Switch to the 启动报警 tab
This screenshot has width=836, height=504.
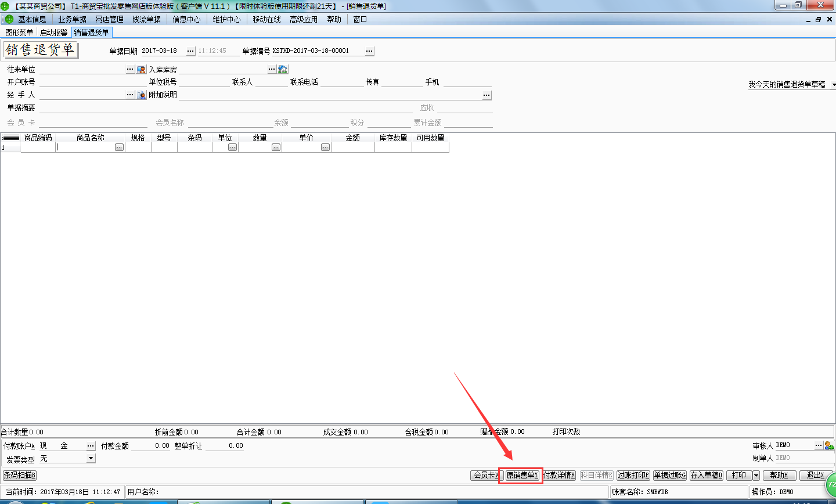pyautogui.click(x=53, y=33)
